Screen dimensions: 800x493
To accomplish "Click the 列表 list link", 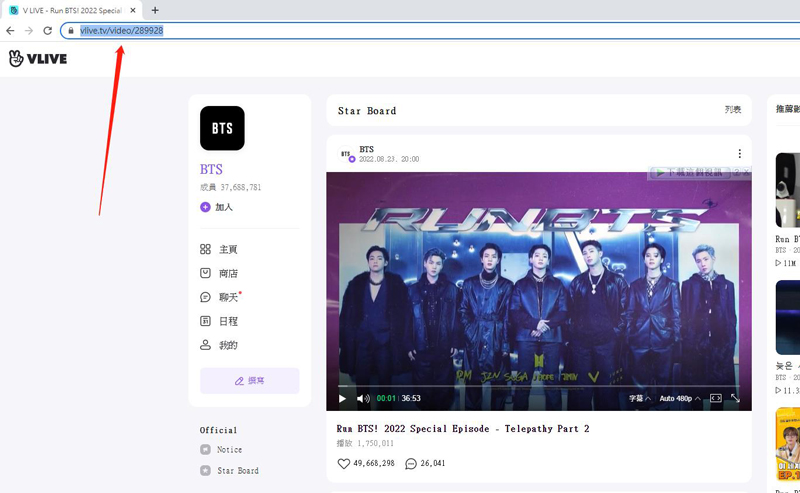I will coord(733,110).
